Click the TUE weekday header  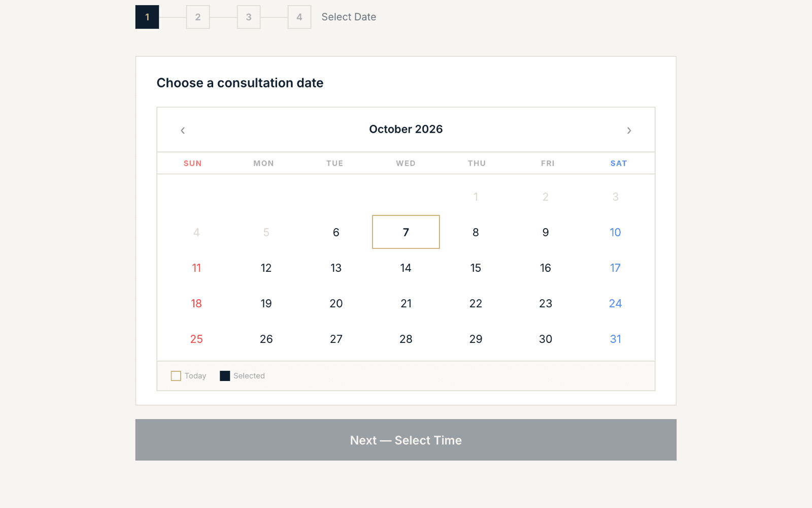(x=335, y=163)
